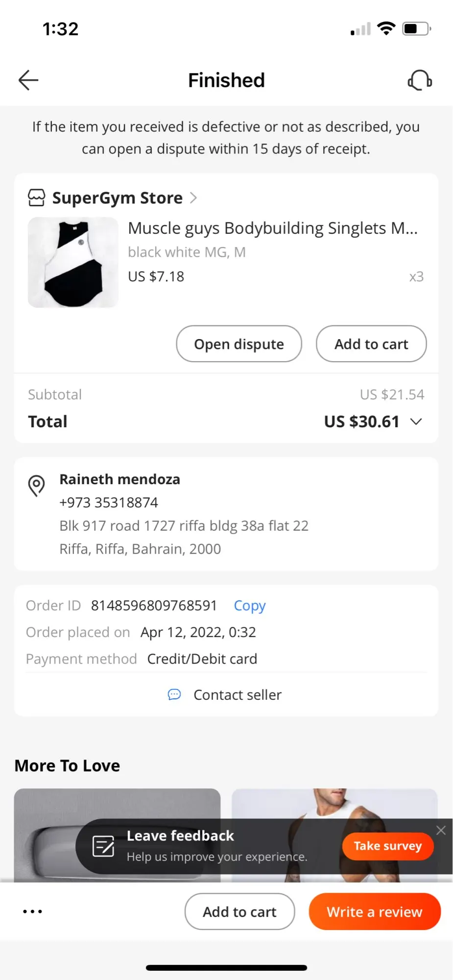This screenshot has height=980, width=453.
Task: Open customer support headset icon
Action: click(x=420, y=80)
